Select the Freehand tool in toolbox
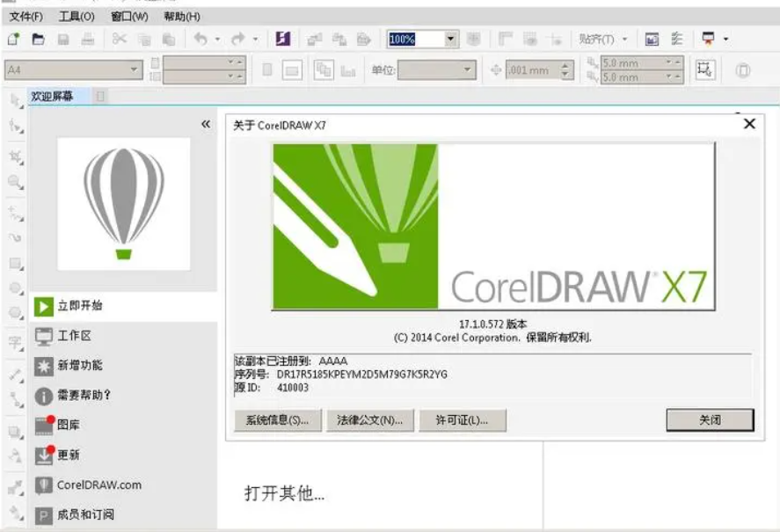 pos(16,214)
